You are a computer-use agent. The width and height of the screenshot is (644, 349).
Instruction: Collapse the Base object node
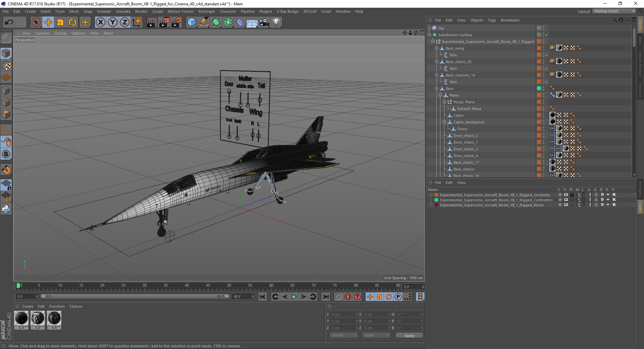(x=437, y=89)
